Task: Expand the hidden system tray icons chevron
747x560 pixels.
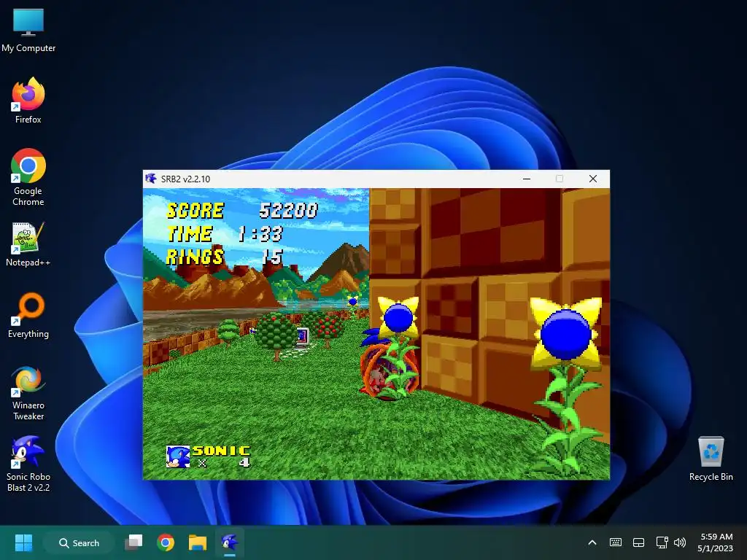Action: [x=592, y=542]
